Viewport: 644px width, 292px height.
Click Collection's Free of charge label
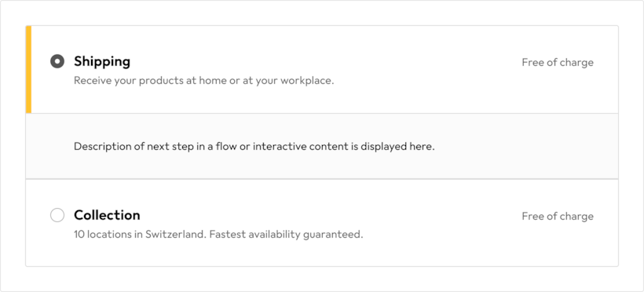point(558,216)
